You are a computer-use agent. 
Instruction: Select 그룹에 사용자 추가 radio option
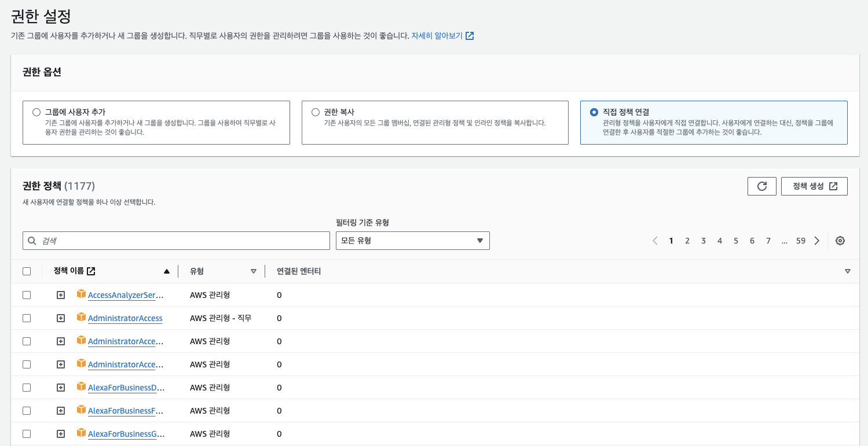(x=37, y=112)
